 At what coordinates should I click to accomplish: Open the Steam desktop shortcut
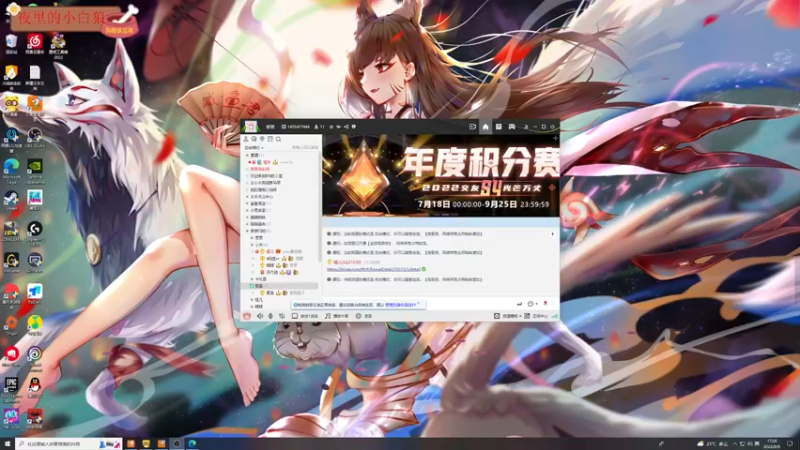click(x=11, y=200)
